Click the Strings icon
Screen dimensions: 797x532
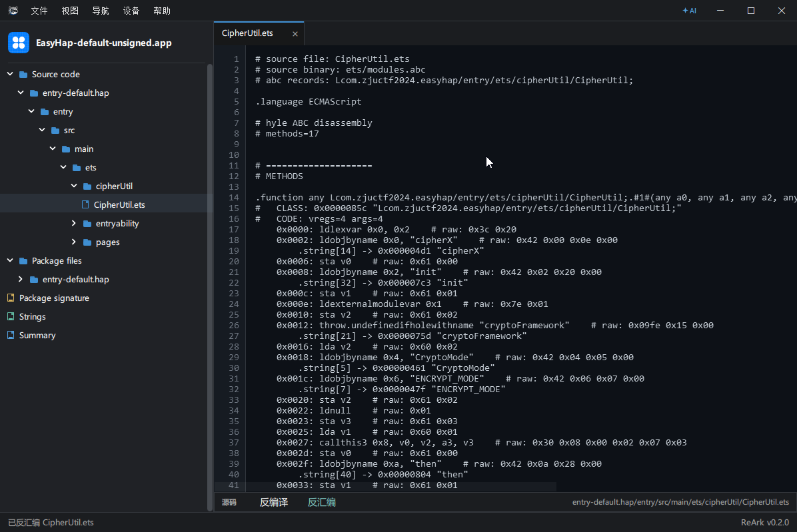click(x=11, y=317)
